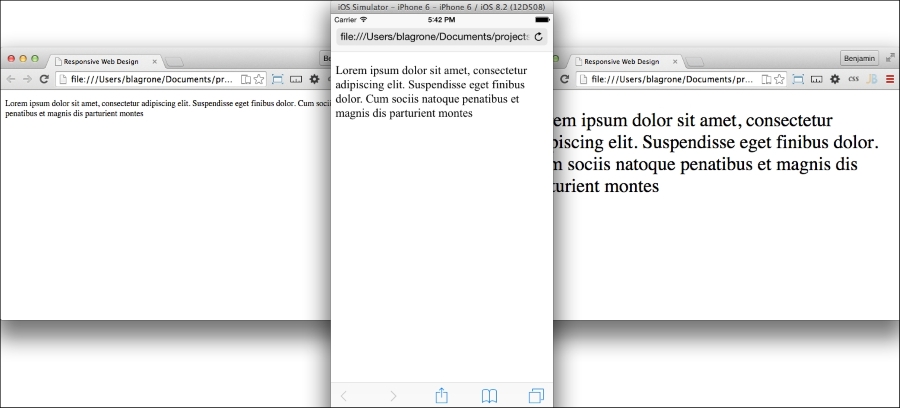Zoom the left Chrome window with the green button
The width and height of the screenshot is (900, 408).
(x=34, y=59)
